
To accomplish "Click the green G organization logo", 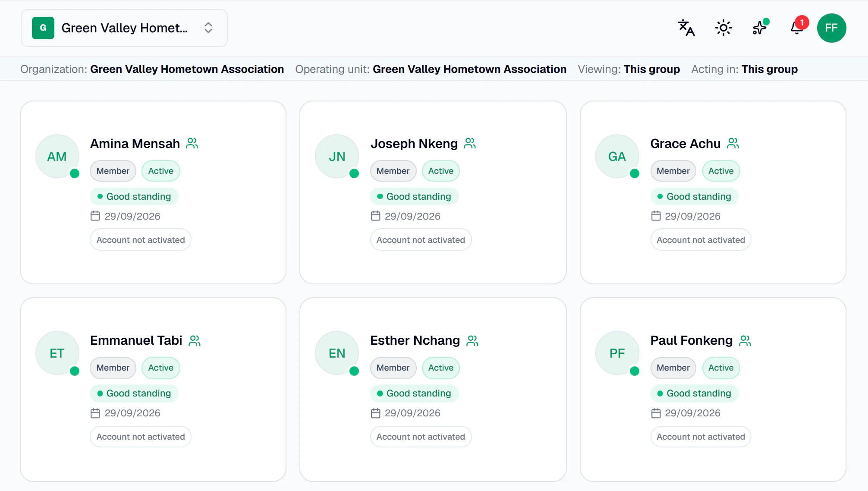I will tap(43, 28).
